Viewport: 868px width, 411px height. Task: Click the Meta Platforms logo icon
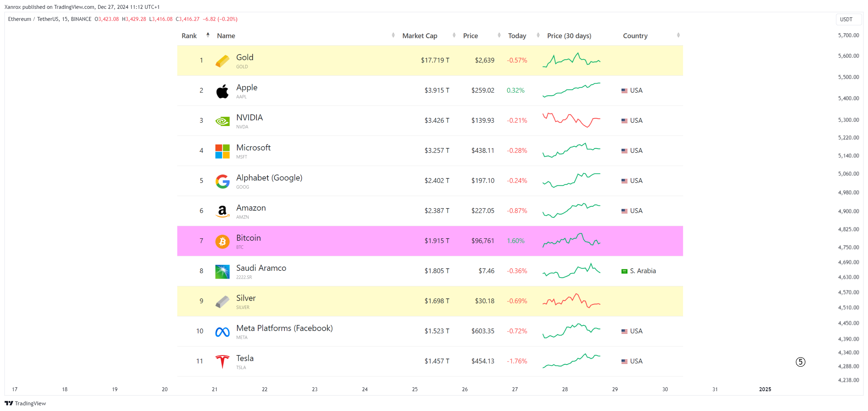pyautogui.click(x=222, y=332)
